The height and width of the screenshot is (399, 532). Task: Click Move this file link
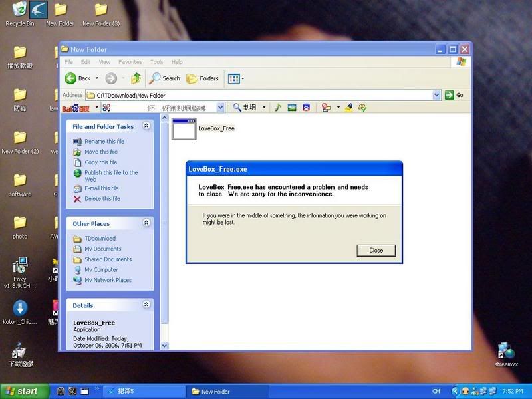101,152
